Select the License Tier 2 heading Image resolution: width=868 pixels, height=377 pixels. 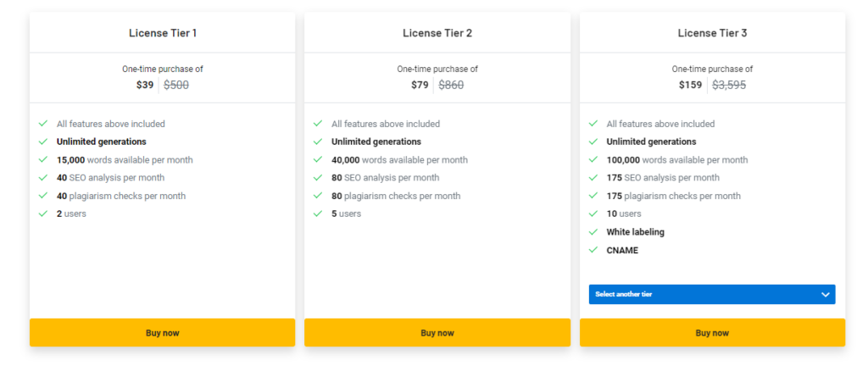pyautogui.click(x=437, y=33)
